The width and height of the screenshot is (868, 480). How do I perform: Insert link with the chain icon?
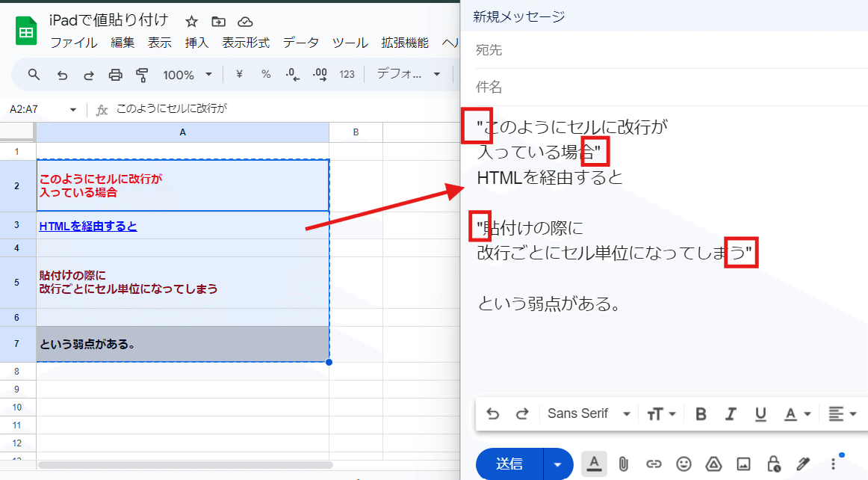[x=654, y=464]
